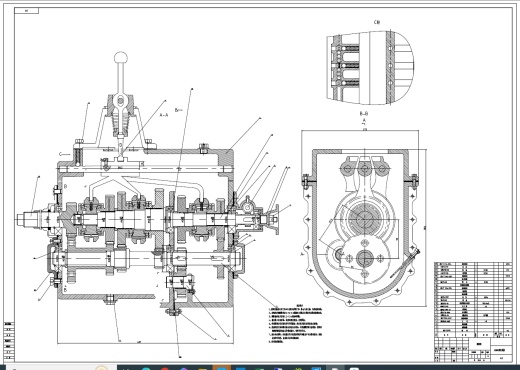Select the "A-A" section label
The width and height of the screenshot is (520, 370).
pyautogui.click(x=164, y=115)
